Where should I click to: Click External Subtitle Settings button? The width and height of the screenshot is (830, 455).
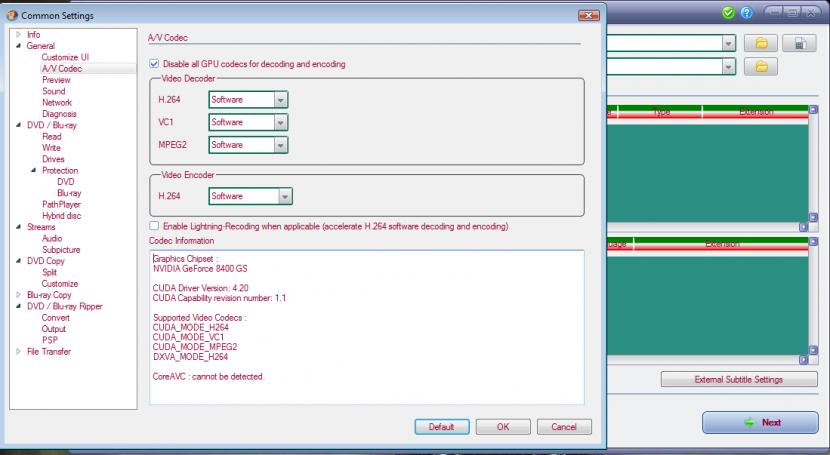(739, 380)
